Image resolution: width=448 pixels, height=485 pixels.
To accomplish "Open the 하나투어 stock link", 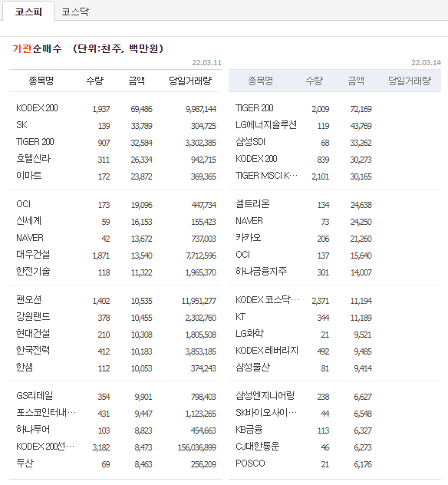I will coord(33,430).
